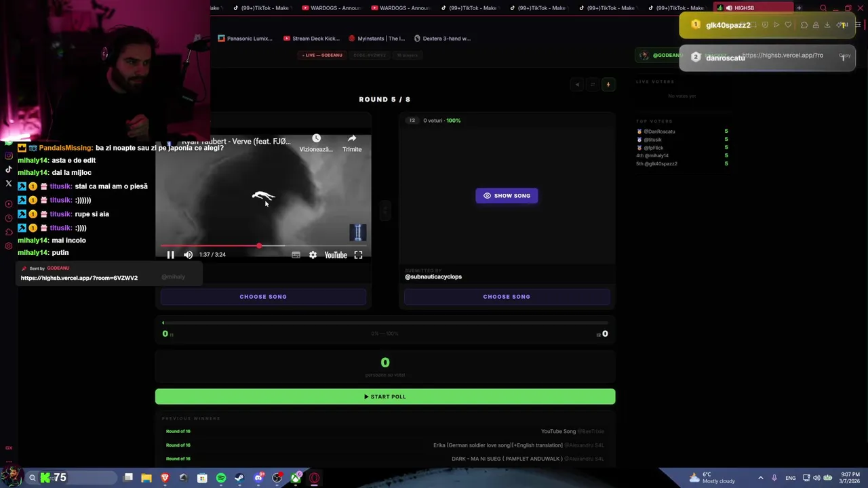Open video on YouTube via logo
Image resolution: width=868 pixels, height=488 pixels.
tap(336, 255)
